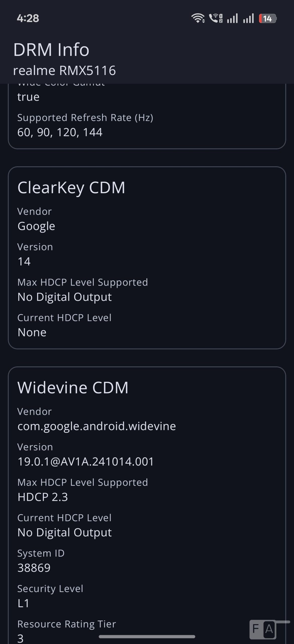Tap the Wi-Fi calling phone icon
The width and height of the screenshot is (294, 644).
(216, 18)
